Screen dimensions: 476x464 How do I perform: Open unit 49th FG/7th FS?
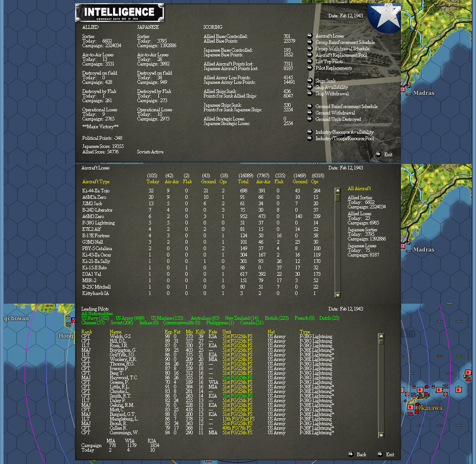click(x=237, y=428)
